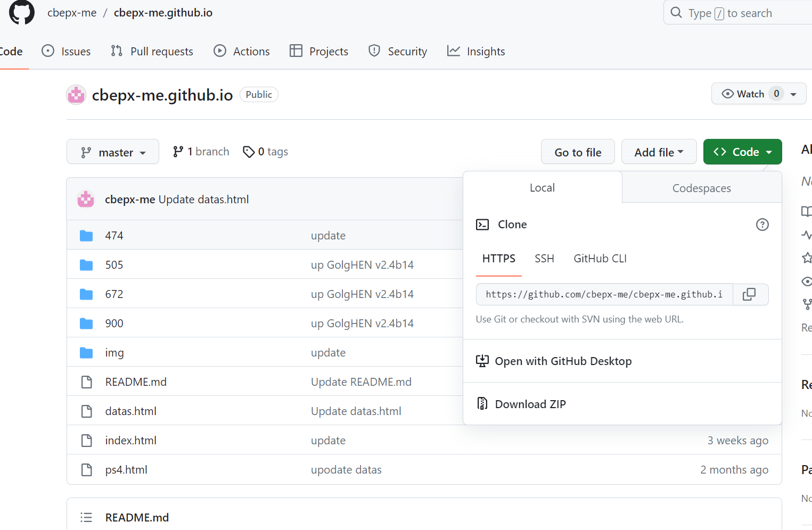The image size is (812, 530).
Task: Click the '2 months ago' timestamp
Action: 734,470
